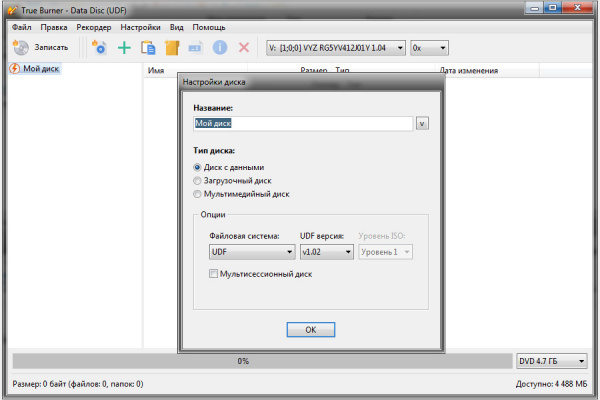600x400 pixels.
Task: Open the Помощь menu
Action: click(x=209, y=28)
